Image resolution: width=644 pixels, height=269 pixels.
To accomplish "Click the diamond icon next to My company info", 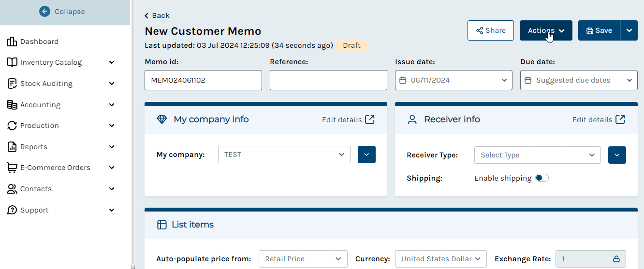I will tap(162, 119).
